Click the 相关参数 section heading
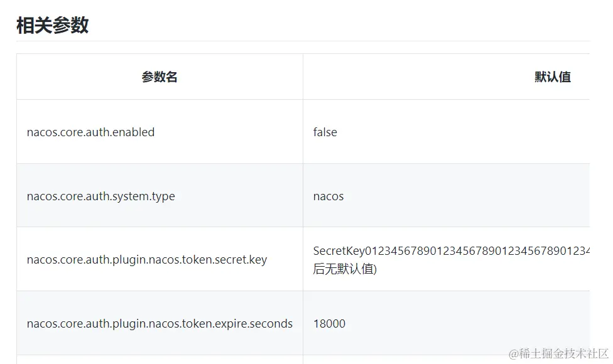 coord(52,25)
